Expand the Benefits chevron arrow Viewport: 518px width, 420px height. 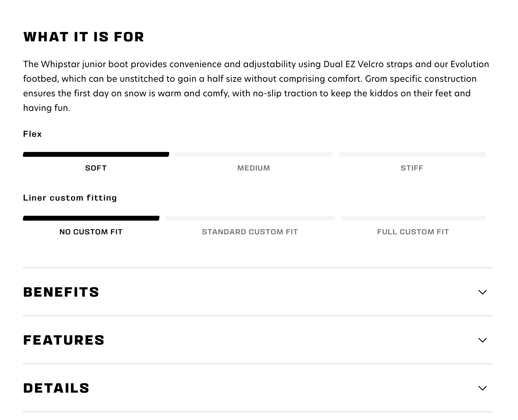482,292
